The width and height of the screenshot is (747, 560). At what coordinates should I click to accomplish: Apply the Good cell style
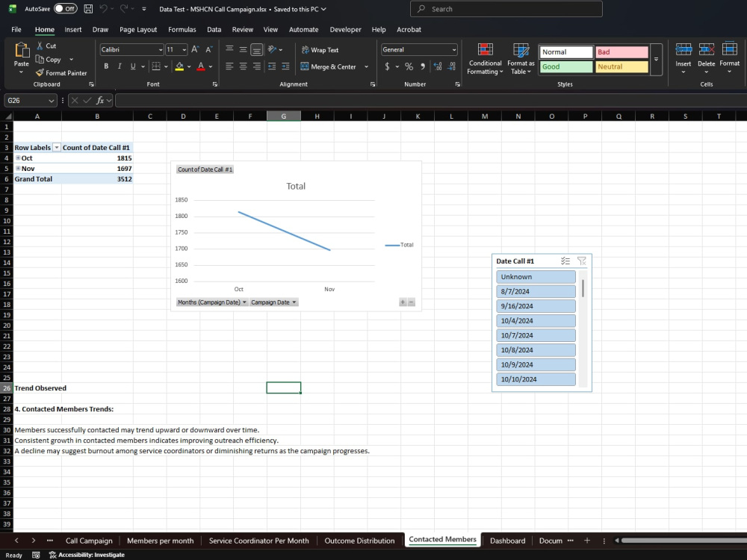click(x=566, y=66)
